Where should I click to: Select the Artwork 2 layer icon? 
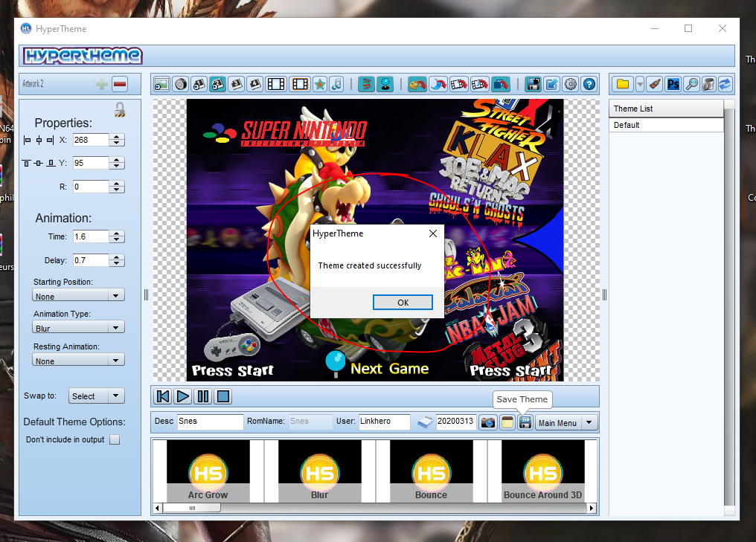[x=217, y=84]
